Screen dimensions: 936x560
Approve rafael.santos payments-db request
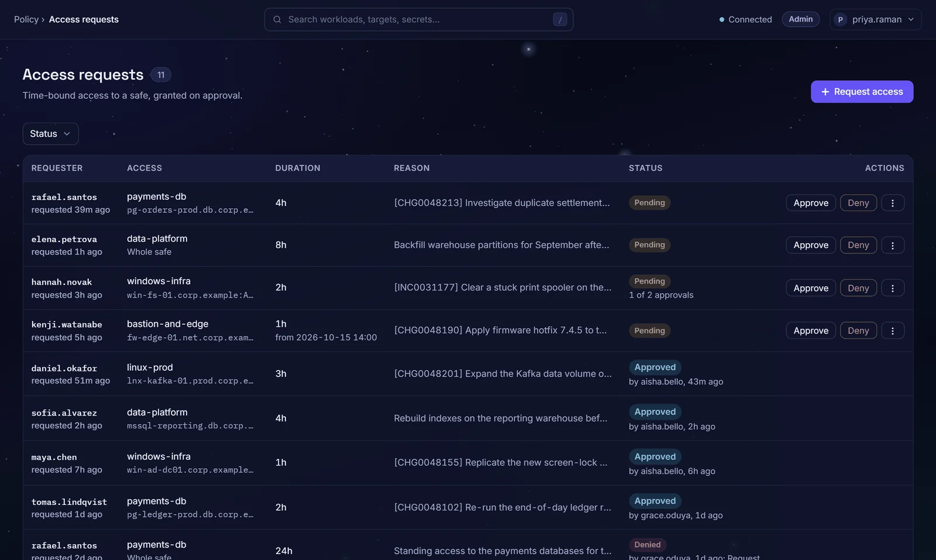[811, 203]
